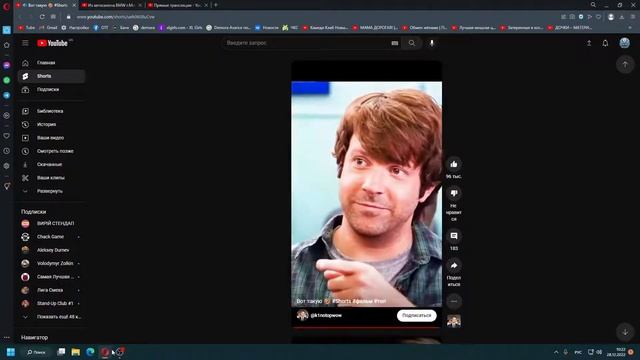This screenshot has height=360, width=640.
Task: Open Opera sidebar settings gear icon
Action: (x=7, y=166)
